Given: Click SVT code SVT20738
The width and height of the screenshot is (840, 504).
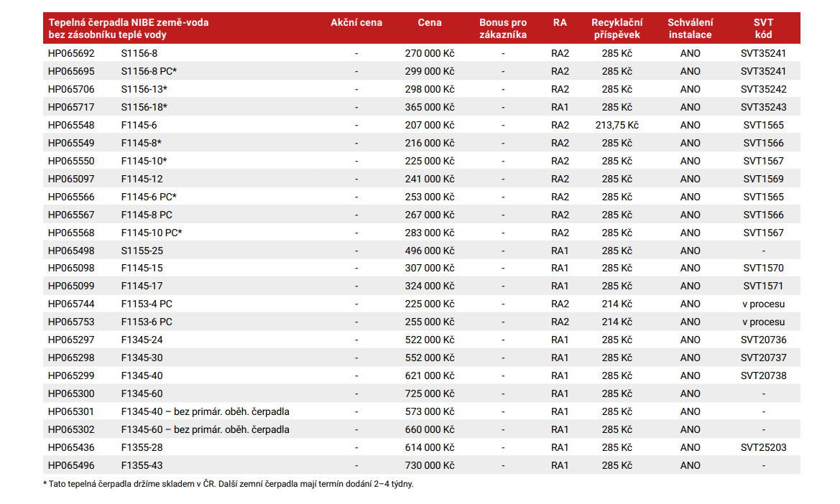Looking at the screenshot, I should point(763,375).
